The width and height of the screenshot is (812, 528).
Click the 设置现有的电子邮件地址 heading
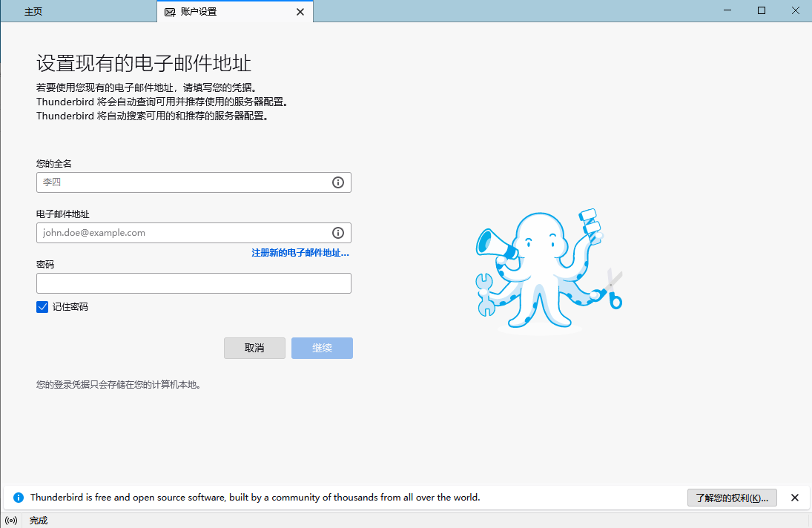[144, 64]
